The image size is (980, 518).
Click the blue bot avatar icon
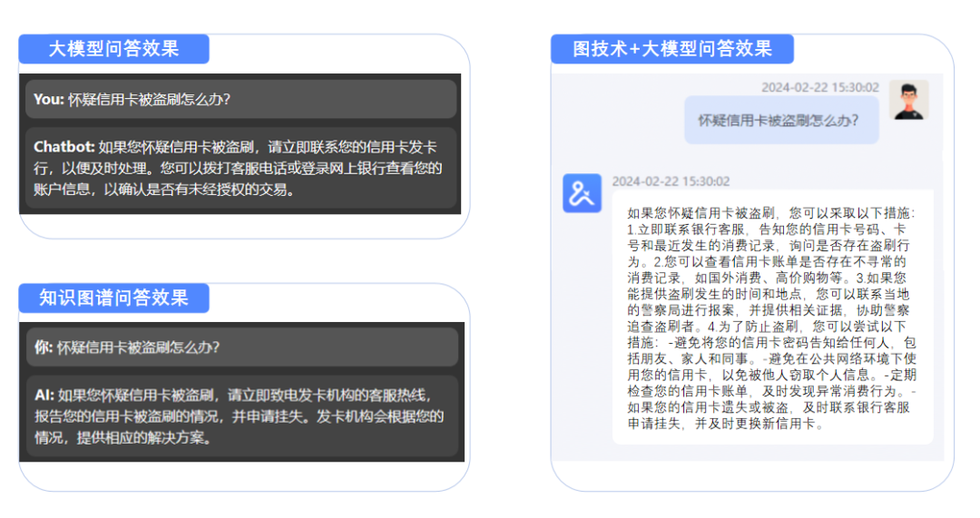582,193
